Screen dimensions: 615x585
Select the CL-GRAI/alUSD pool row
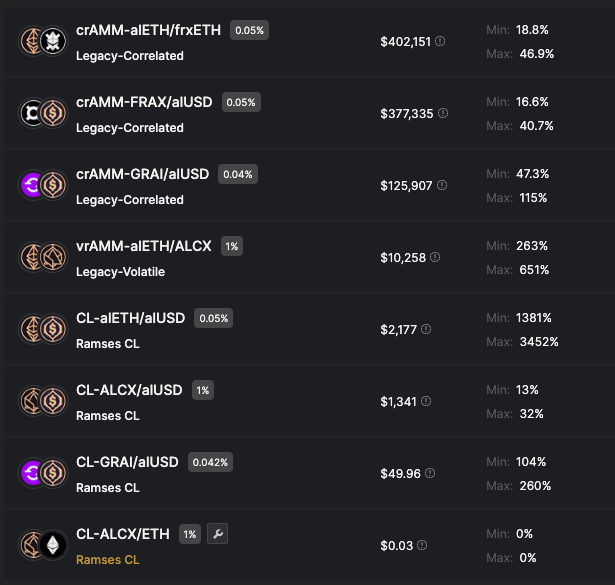[300, 473]
